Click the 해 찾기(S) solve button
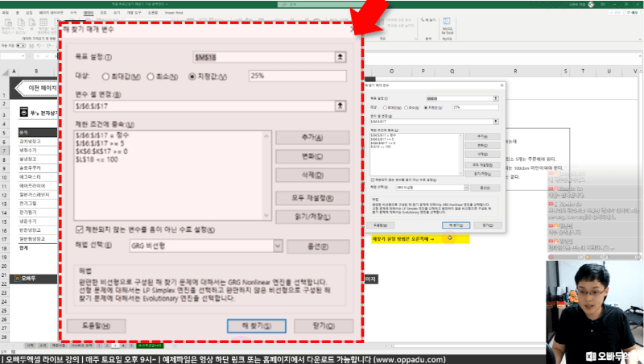Viewport: 644px width, 364px height. 257,326
